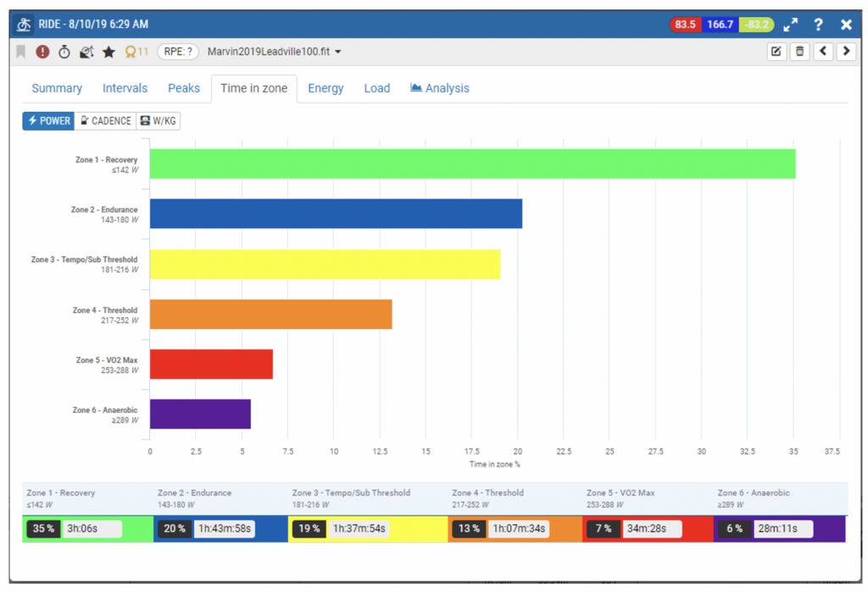Open the Peaks tab
Viewport: 868px width, 592px height.
click(184, 88)
